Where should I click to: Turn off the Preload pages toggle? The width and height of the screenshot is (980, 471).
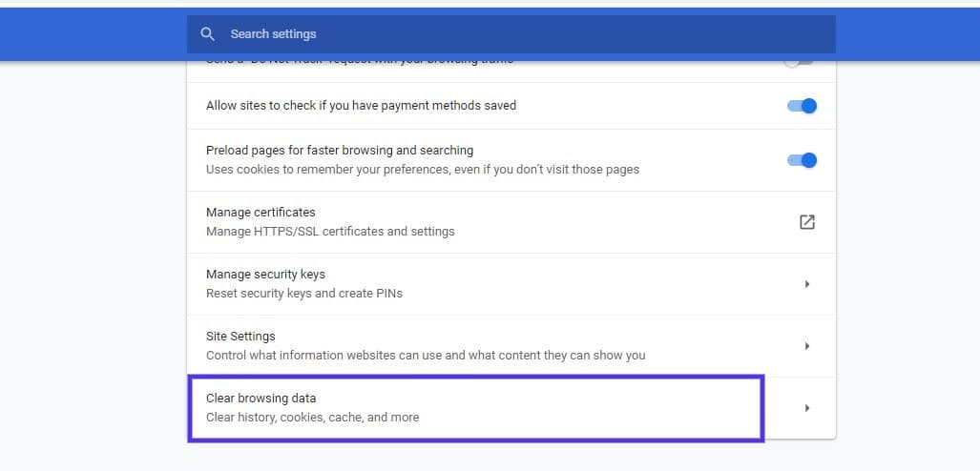pyautogui.click(x=802, y=160)
